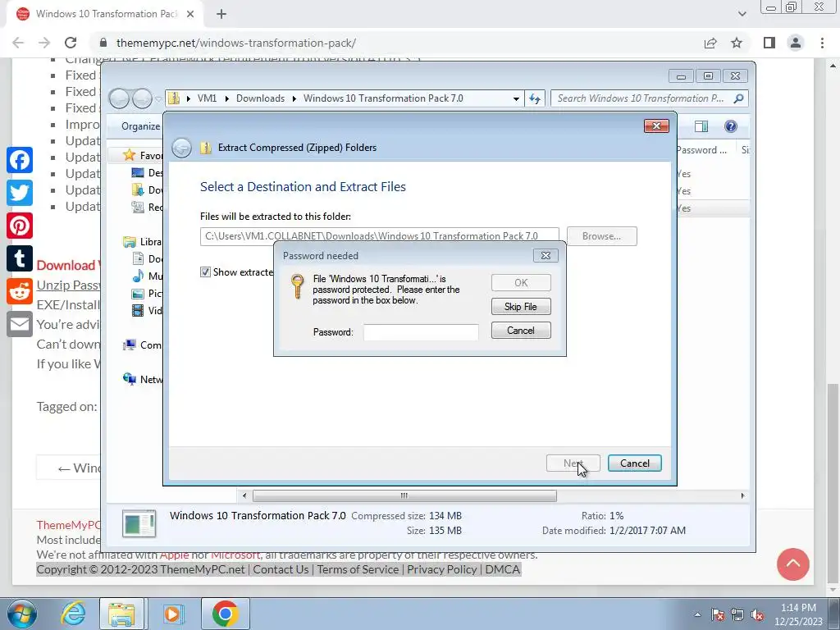
Task: Select VM1 in the Explorer breadcrumb
Action: click(x=207, y=98)
